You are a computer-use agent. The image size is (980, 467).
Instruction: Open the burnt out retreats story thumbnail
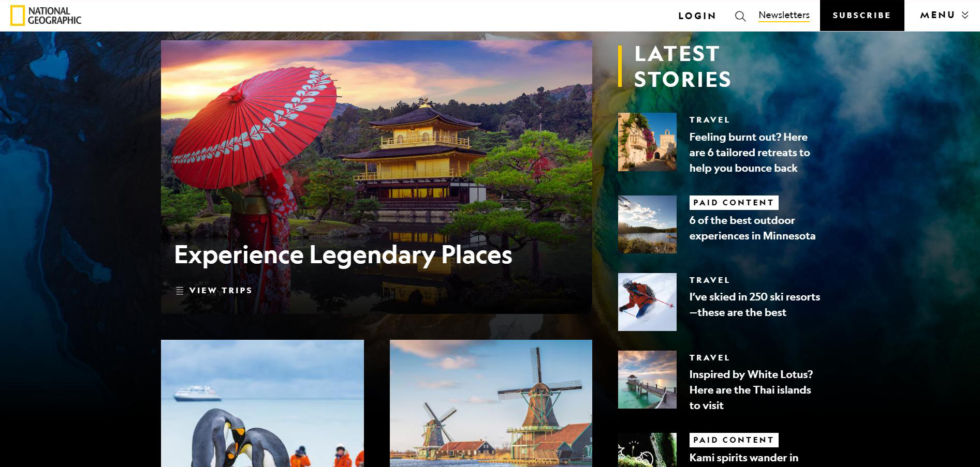(x=647, y=142)
